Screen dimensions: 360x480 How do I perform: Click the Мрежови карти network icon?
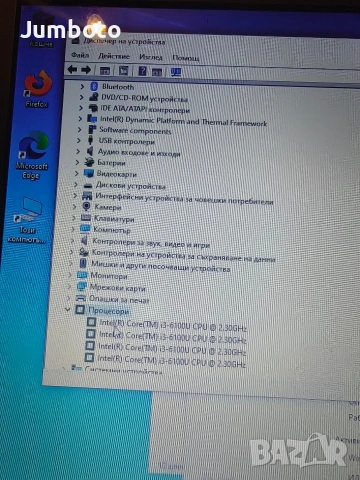click(81, 286)
